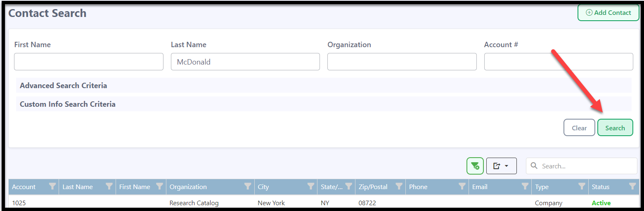Sort by Zip/Postal column header
Image resolution: width=644 pixels, height=211 pixels.
(373, 187)
